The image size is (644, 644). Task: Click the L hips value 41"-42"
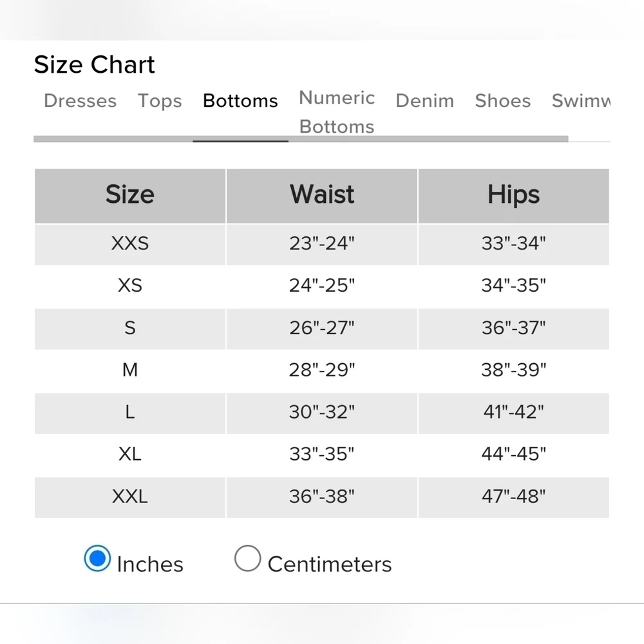(514, 412)
